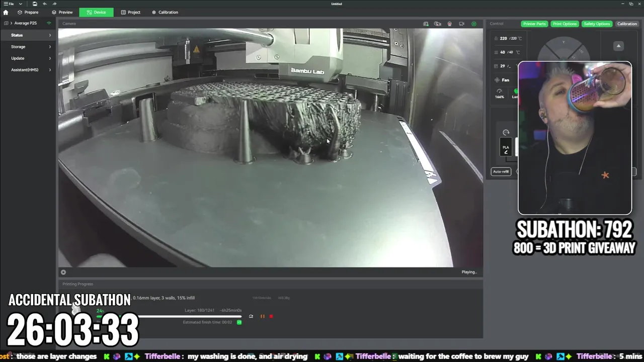Click the webcam live view icon
This screenshot has height=362, width=644.
point(449,24)
